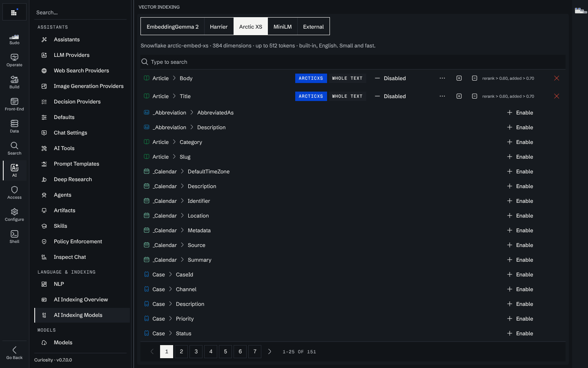The height and width of the screenshot is (368, 588).
Task: Open the Shell section
Action: [14, 237]
